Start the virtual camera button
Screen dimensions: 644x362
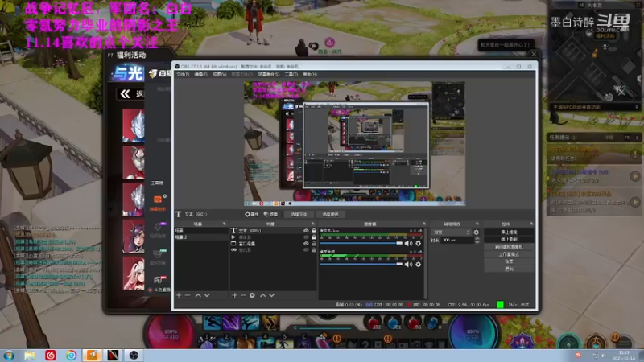pyautogui.click(x=509, y=247)
